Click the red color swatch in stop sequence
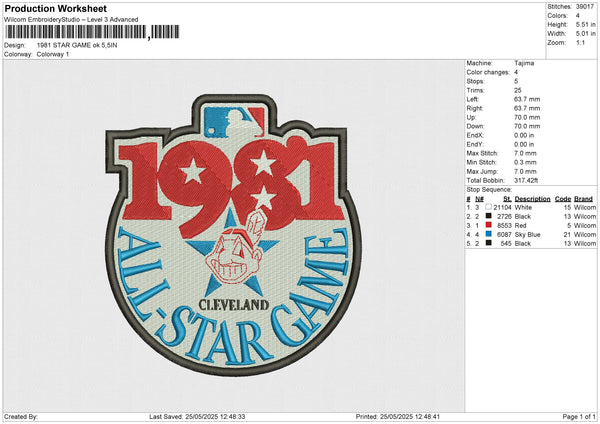 488,225
